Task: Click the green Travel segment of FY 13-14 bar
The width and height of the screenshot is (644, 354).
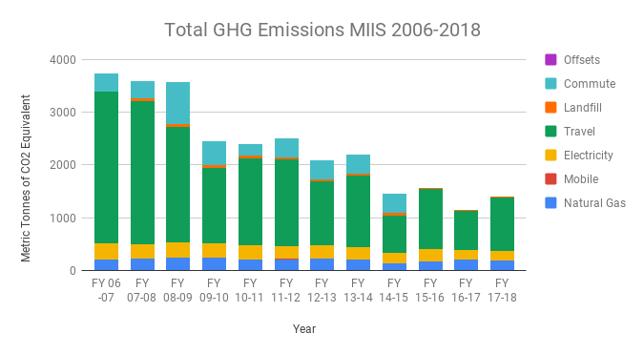Action: click(x=358, y=211)
